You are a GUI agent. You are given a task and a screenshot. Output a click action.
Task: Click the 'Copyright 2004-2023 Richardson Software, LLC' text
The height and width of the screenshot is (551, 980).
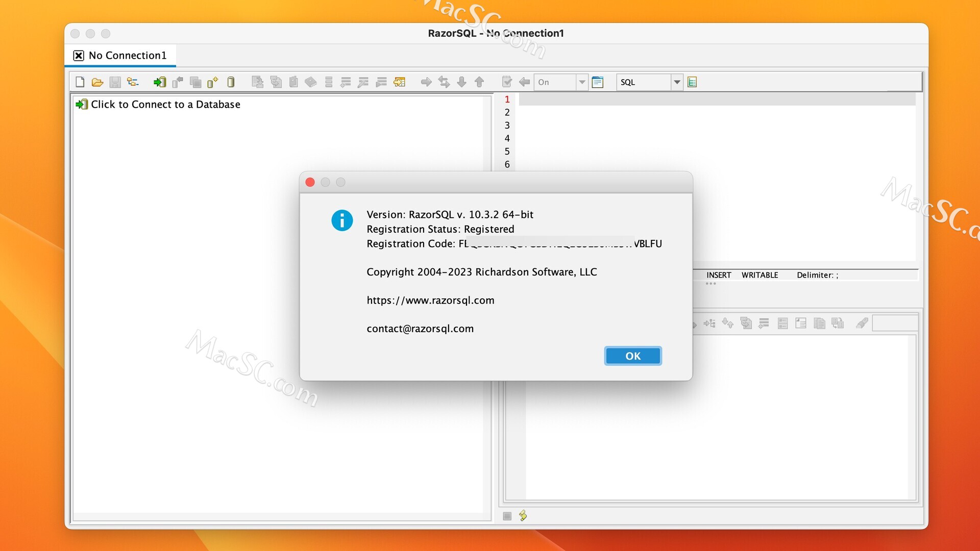pyautogui.click(x=481, y=272)
